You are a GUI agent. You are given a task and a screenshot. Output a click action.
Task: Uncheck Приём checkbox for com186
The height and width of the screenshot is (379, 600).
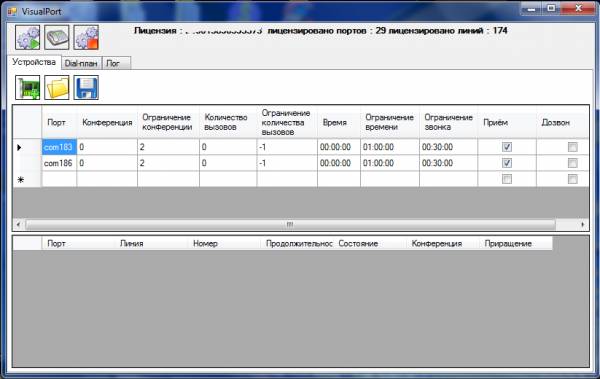[x=507, y=163]
